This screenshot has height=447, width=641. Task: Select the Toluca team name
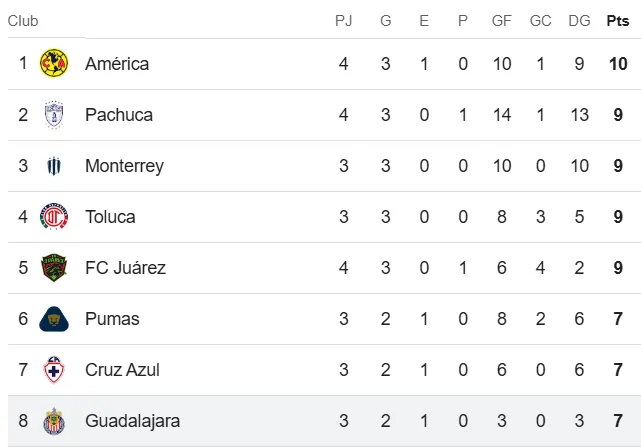[x=110, y=217]
